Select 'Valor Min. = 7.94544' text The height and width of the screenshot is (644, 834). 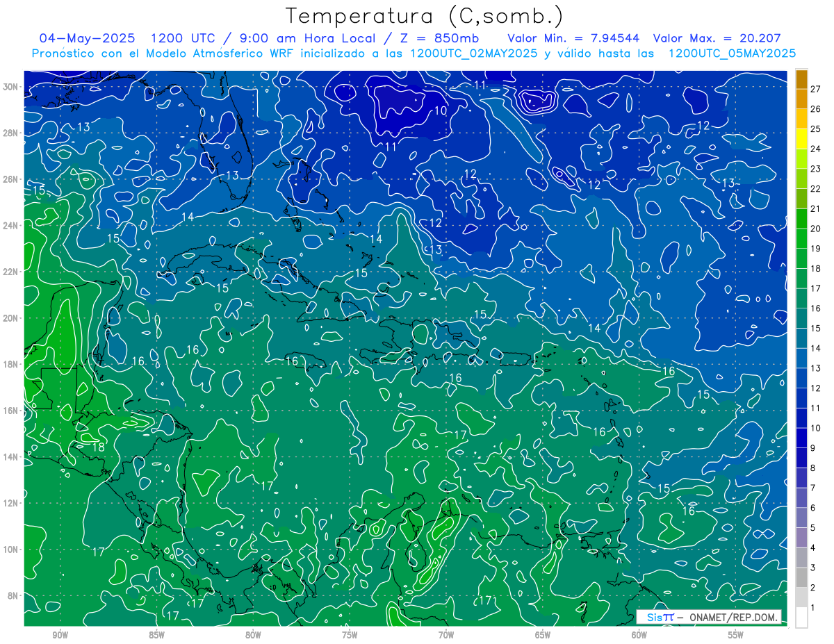574,38
